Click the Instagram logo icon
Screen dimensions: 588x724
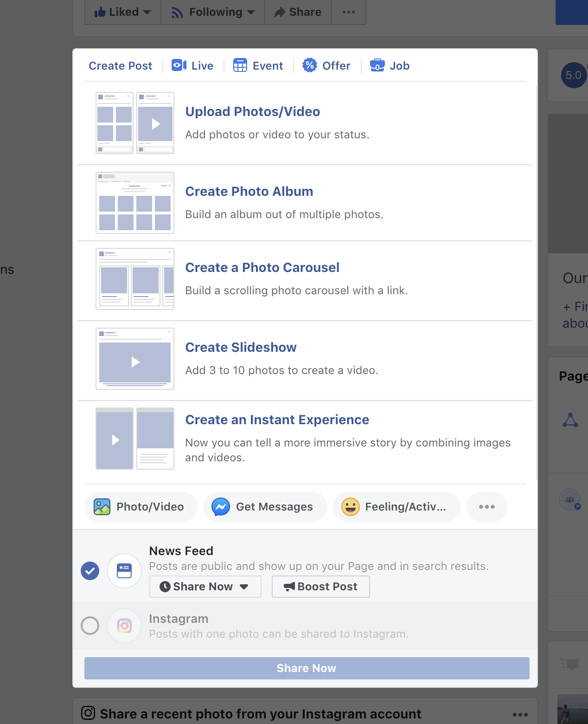tap(124, 626)
